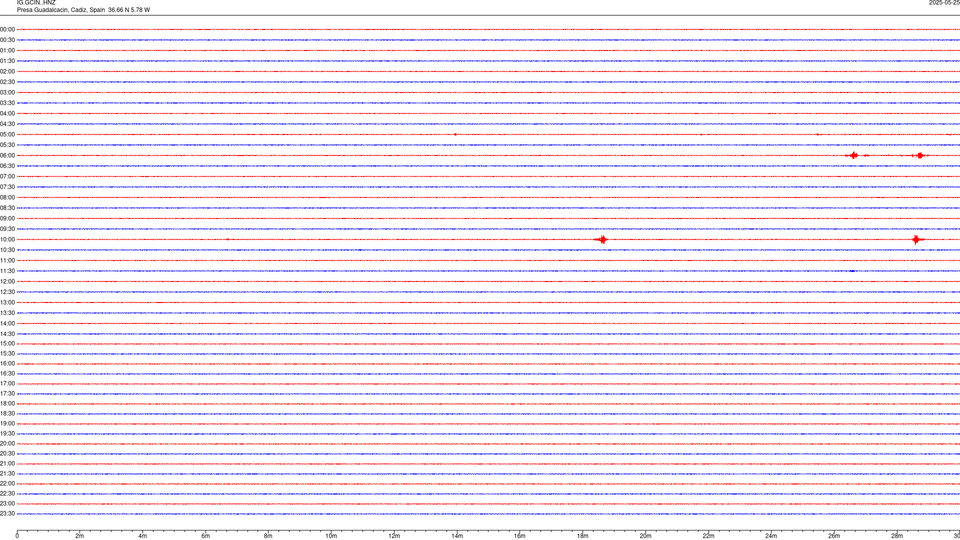This screenshot has height=540, width=960.
Task: Click the 24m axis label
Action: [771, 536]
